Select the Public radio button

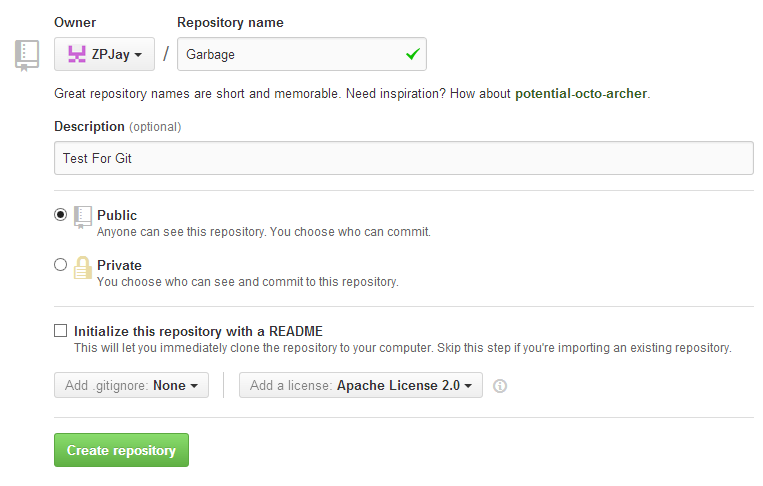pos(61,215)
